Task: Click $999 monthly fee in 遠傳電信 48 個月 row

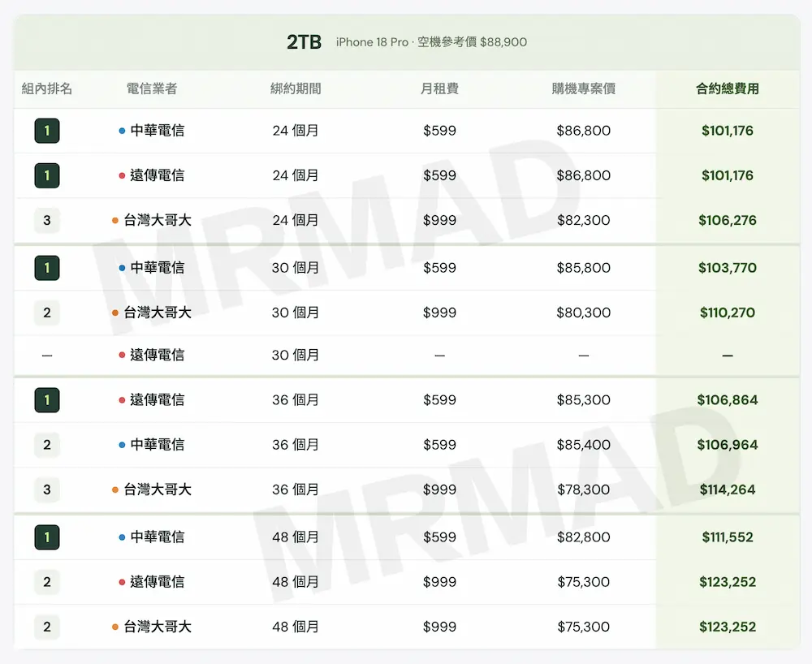Action: 439,582
